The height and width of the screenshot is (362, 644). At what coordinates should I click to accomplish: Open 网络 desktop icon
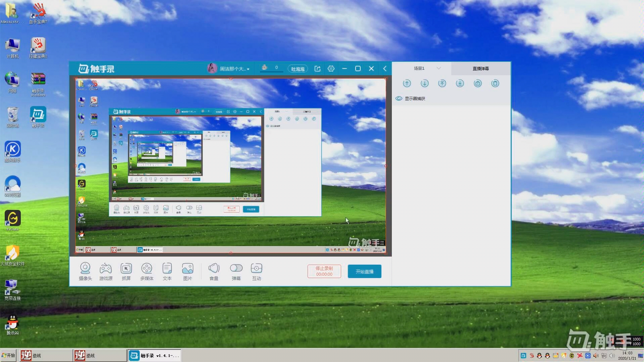point(13,82)
